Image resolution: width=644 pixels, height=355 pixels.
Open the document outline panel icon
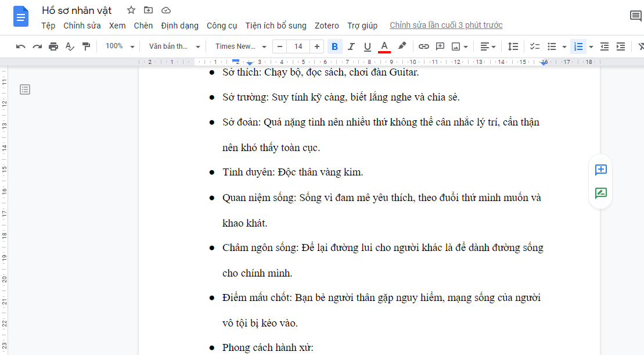(x=25, y=89)
